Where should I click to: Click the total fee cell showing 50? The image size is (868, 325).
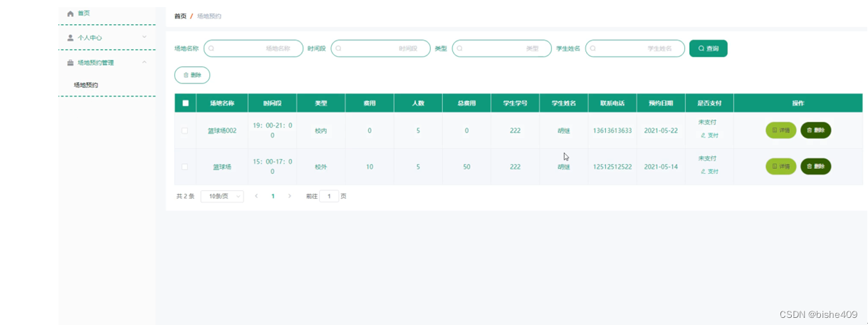click(x=466, y=167)
